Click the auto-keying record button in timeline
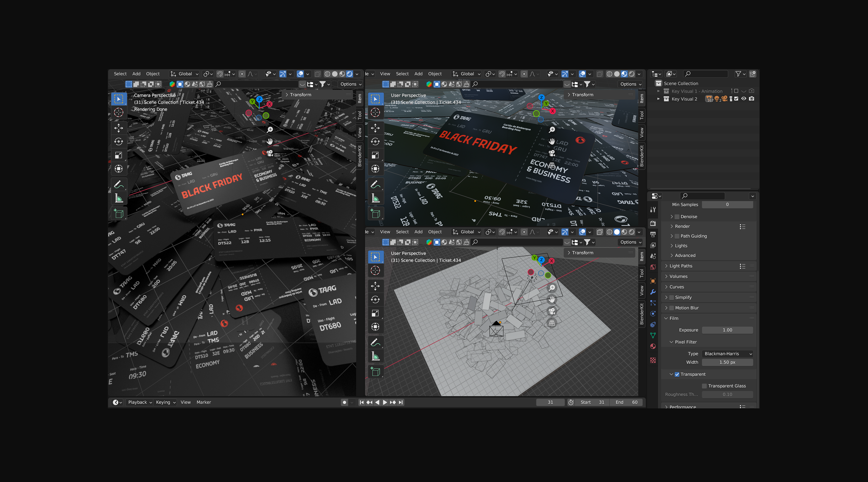This screenshot has width=868, height=482. 344,402
